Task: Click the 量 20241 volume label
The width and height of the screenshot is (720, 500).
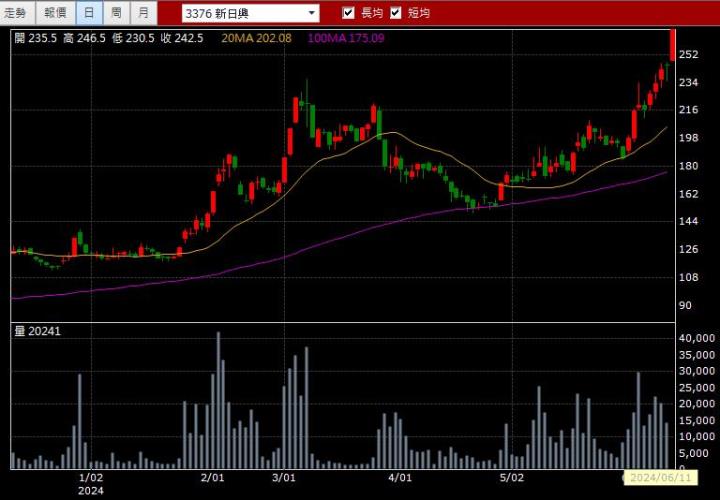Action: [x=38, y=331]
